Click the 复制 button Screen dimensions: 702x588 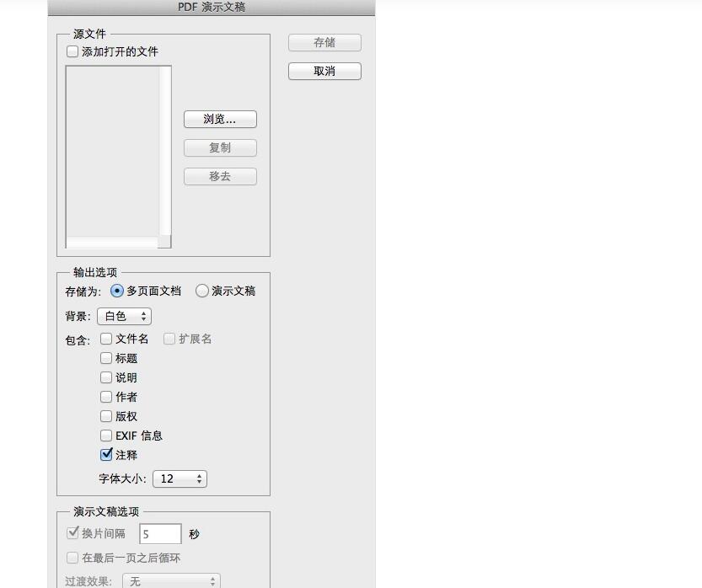(x=220, y=147)
